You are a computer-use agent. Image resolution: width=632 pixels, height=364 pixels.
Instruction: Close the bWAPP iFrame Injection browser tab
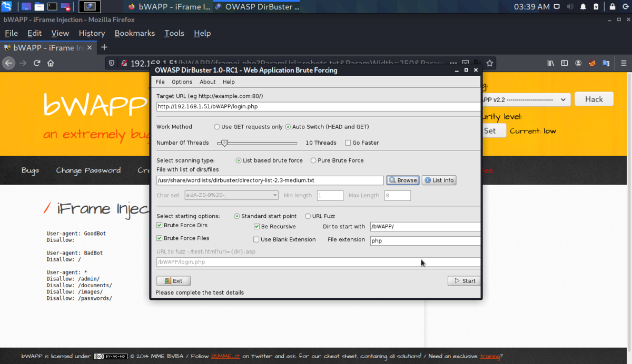point(89,47)
